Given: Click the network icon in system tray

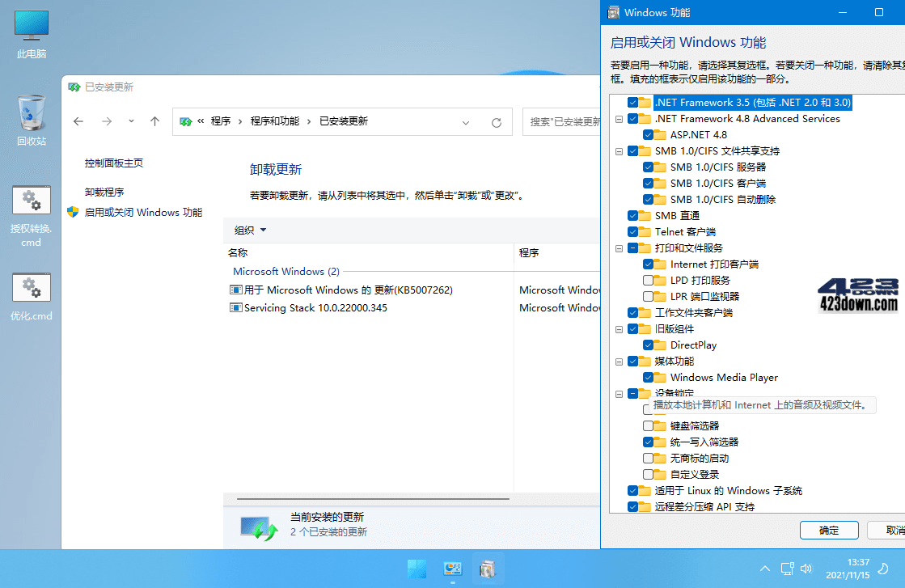Looking at the screenshot, I should pos(787,569).
